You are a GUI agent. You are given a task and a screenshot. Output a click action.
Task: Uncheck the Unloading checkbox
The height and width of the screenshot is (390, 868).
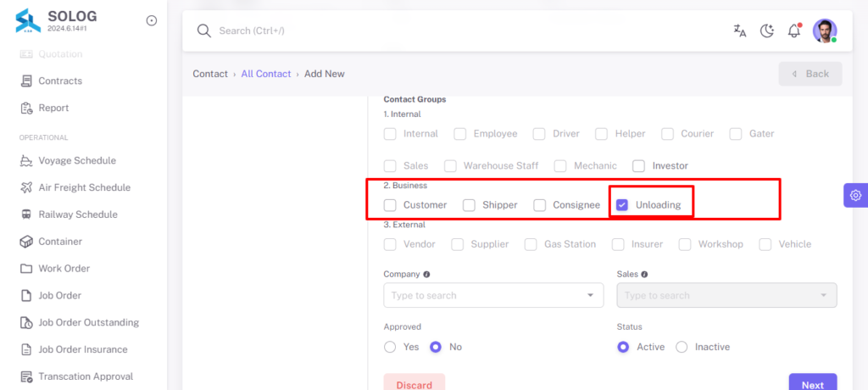click(622, 205)
